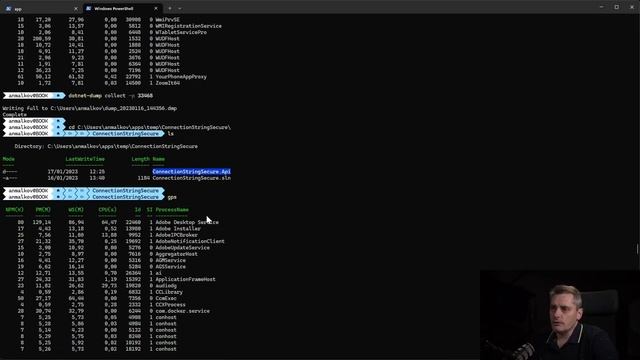Screen dimensions: 640x360
Task: Click the Adobe Desktop Service process name
Action: [x=187, y=222]
